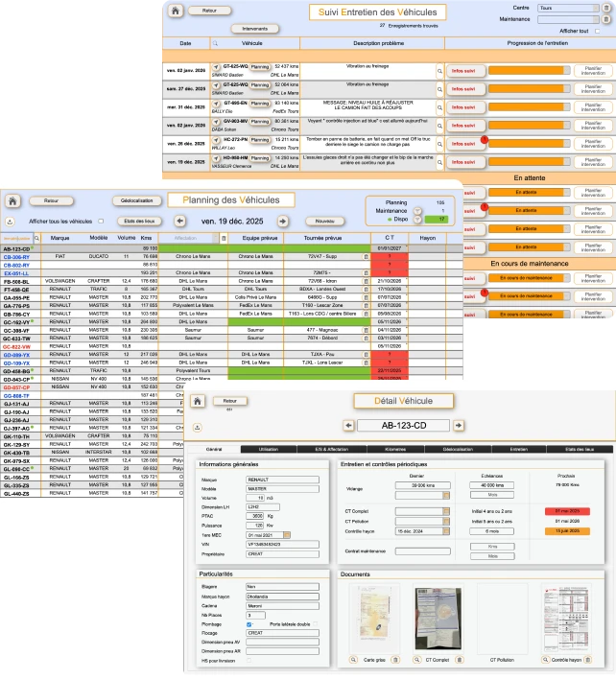
Task: Click the export icon in Planning window
Action: (x=9, y=221)
